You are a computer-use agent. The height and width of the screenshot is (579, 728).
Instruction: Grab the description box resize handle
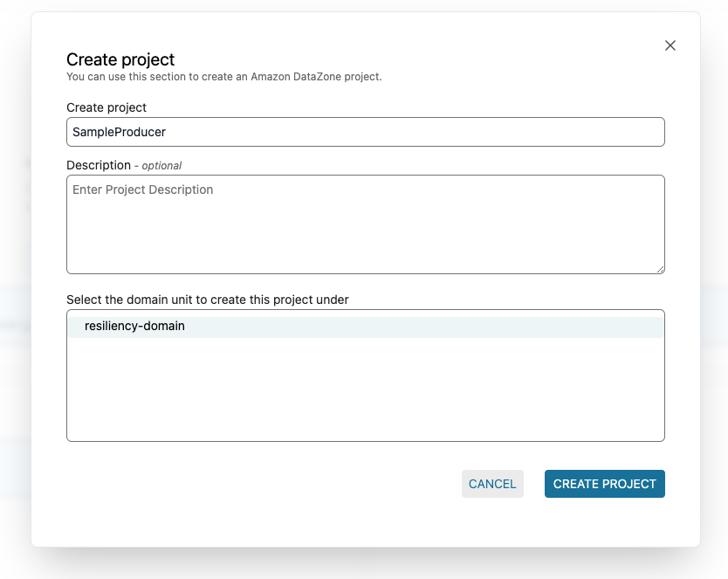point(660,269)
